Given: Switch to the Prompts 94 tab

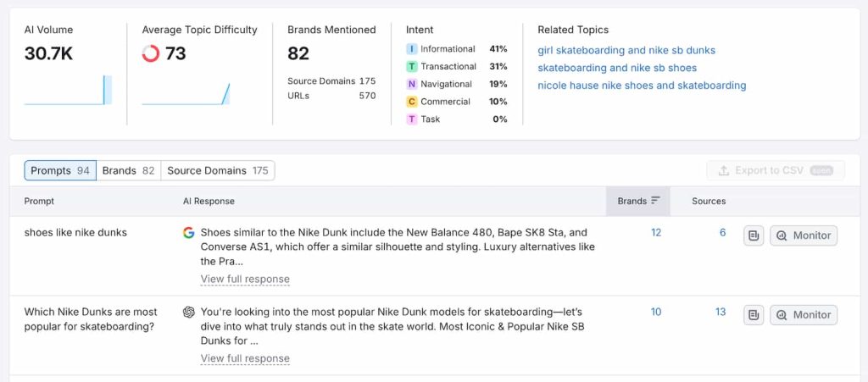Looking at the screenshot, I should [60, 171].
